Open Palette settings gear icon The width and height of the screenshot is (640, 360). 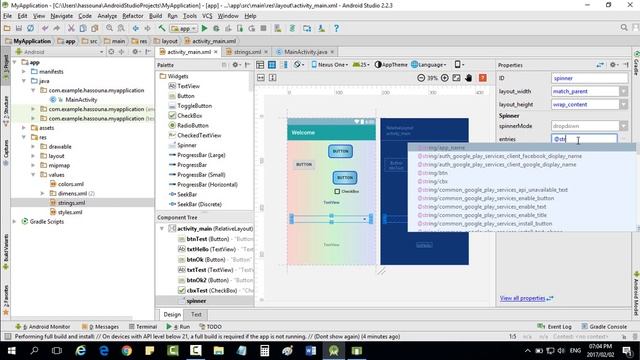tap(236, 65)
